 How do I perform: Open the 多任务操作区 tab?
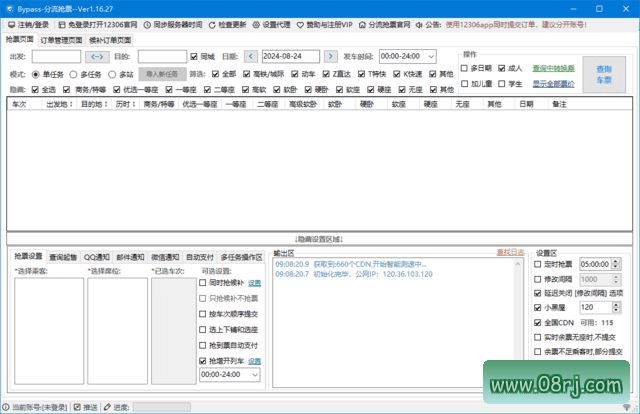241,257
